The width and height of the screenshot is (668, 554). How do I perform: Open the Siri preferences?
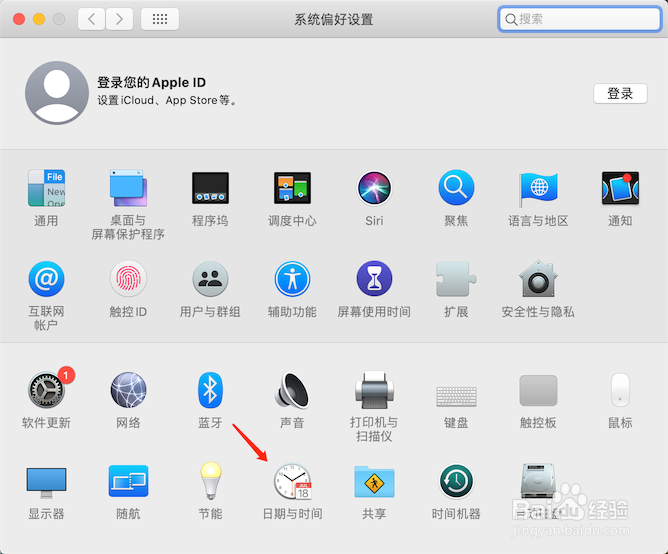pyautogui.click(x=374, y=188)
